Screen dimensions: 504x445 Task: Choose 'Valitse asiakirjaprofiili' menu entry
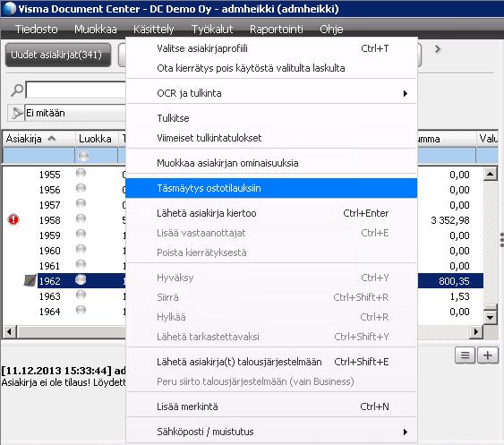[271, 48]
